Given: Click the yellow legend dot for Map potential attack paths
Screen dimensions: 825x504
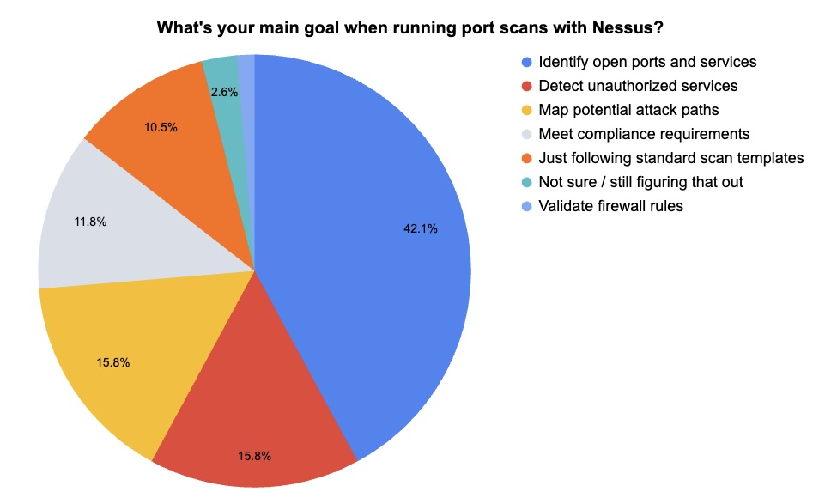Looking at the screenshot, I should click(x=526, y=110).
